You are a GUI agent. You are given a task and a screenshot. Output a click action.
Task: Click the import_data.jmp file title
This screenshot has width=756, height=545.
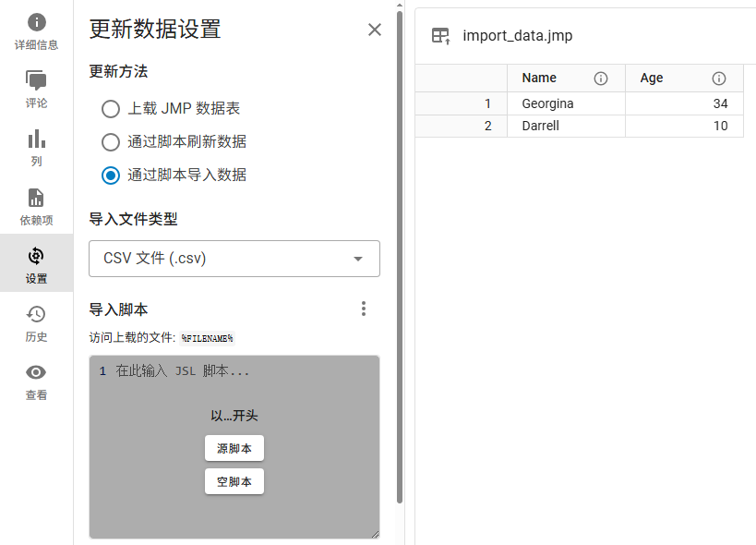click(517, 36)
